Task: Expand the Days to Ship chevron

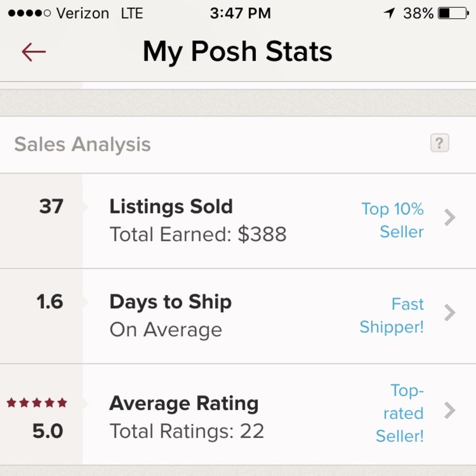Action: click(449, 313)
